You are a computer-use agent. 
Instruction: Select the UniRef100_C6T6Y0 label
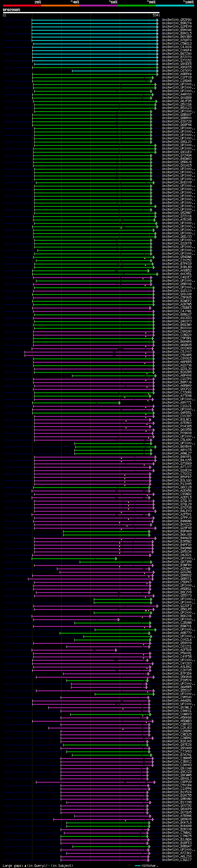(177, 71)
